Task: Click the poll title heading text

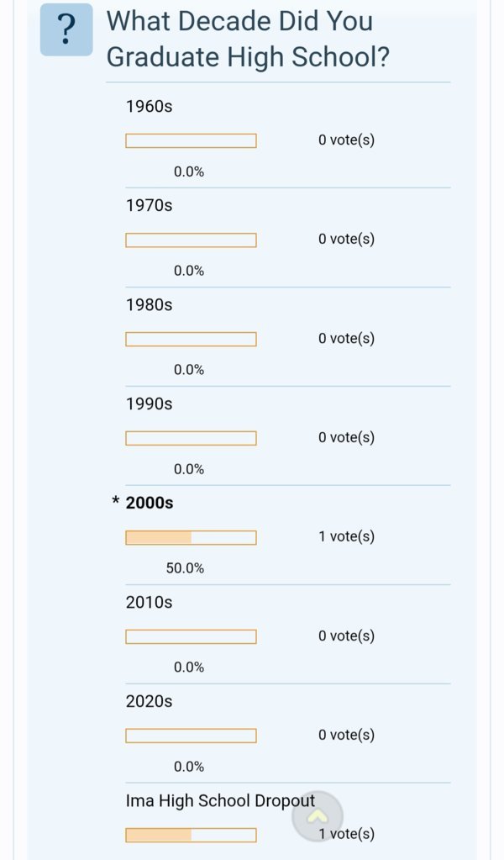Action: 248,39
